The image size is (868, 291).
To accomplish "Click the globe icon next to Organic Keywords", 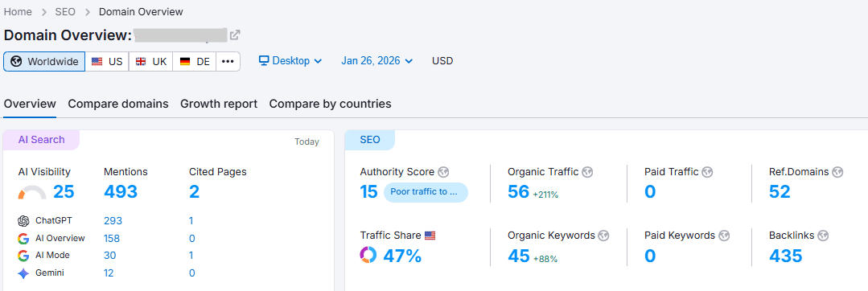I will click(604, 236).
